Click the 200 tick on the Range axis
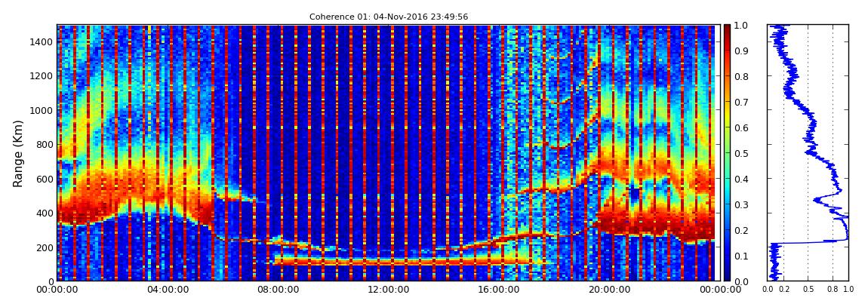 (45, 247)
